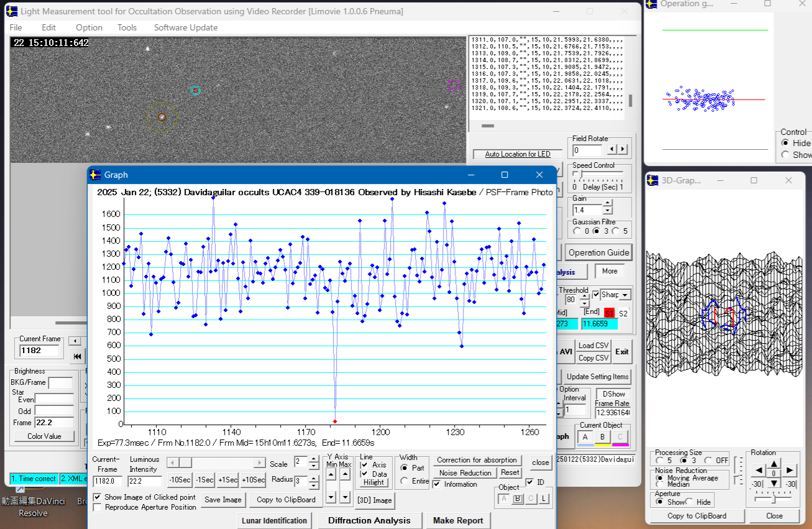Open the Option menu
The width and height of the screenshot is (812, 529).
[x=89, y=27]
